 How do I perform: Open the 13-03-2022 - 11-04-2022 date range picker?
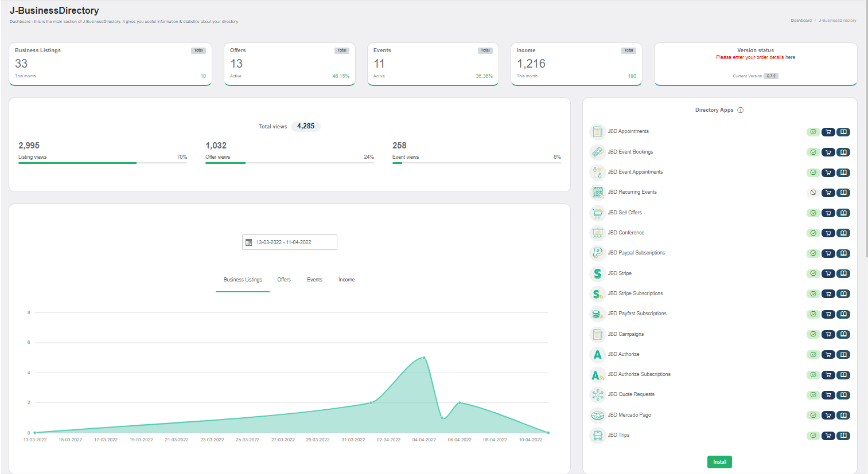point(290,242)
